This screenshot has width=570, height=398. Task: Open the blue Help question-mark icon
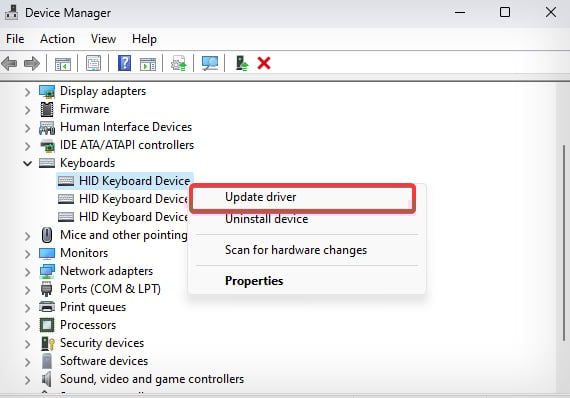[x=124, y=63]
